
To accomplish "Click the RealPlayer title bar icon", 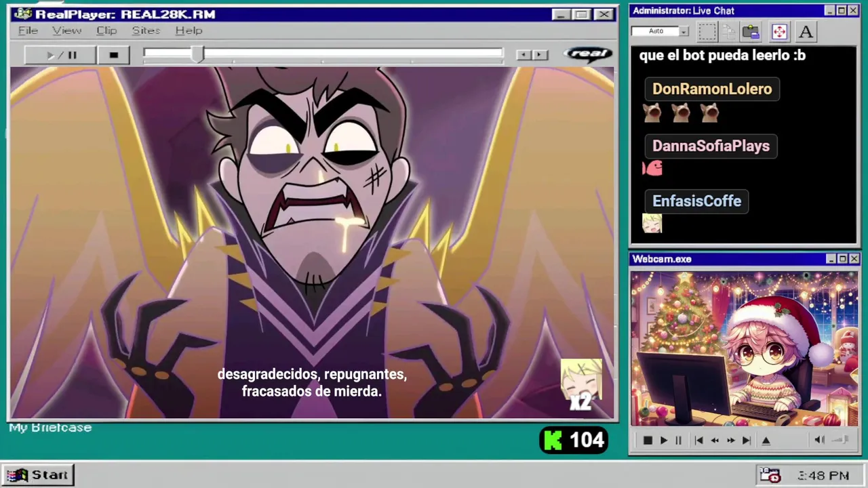I will tap(22, 14).
